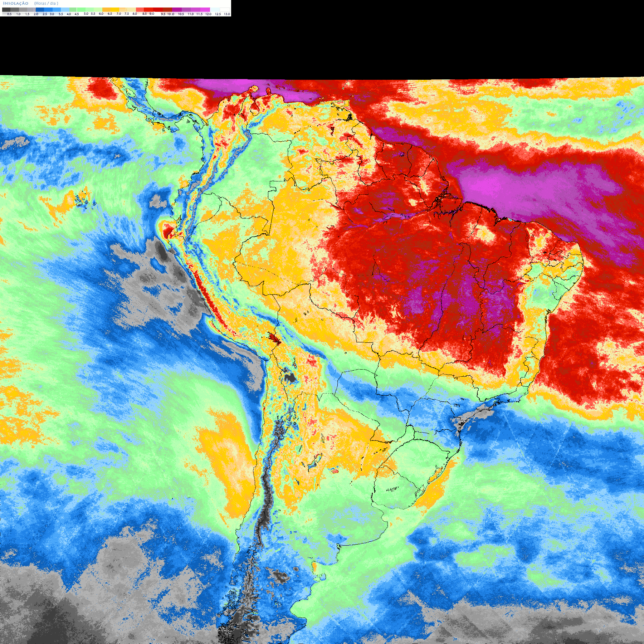Click the 2.5 legend value
The image size is (644, 644).
tap(45, 14)
